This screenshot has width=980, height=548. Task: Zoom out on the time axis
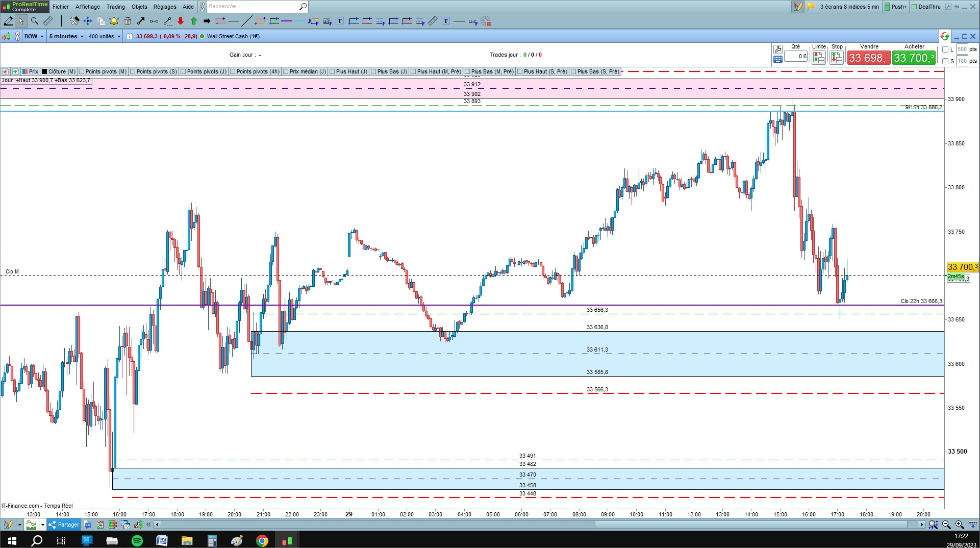click(946, 525)
